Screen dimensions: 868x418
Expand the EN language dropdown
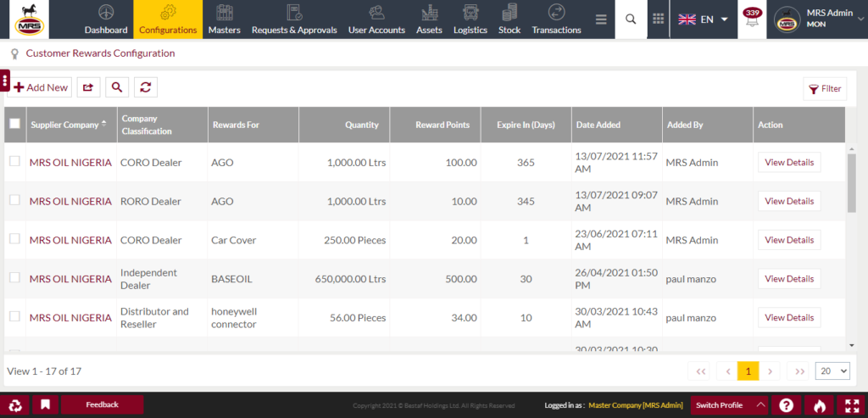[703, 20]
